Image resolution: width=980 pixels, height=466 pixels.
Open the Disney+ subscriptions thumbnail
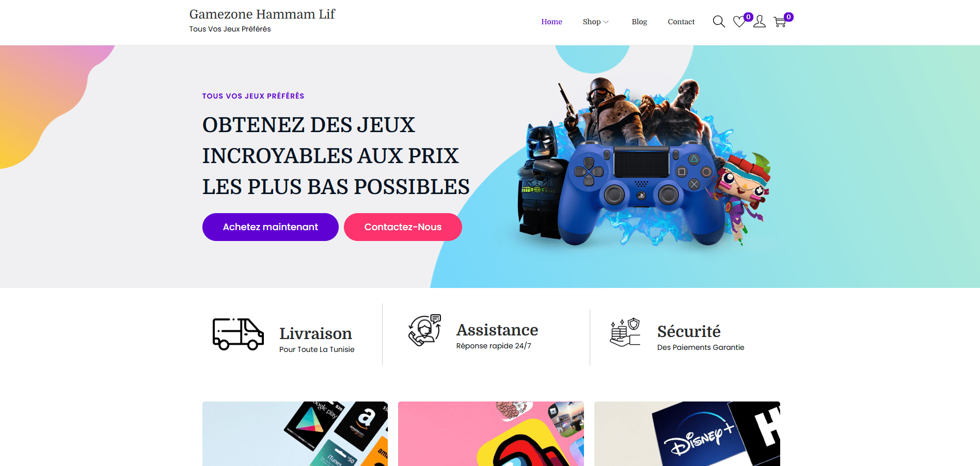(687, 433)
